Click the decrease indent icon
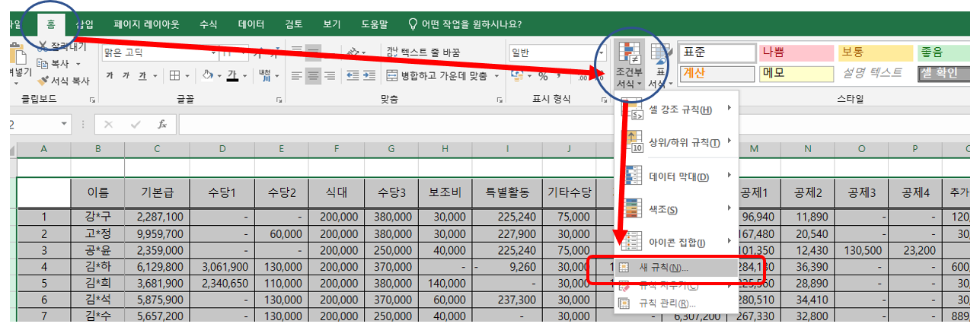 click(x=353, y=75)
